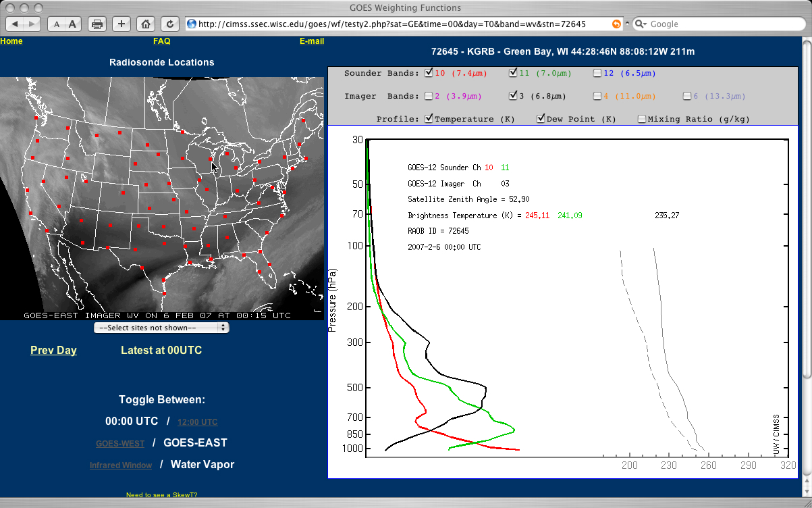Switch to GOES-WEST satellite
This screenshot has width=812, height=508.
tap(120, 444)
